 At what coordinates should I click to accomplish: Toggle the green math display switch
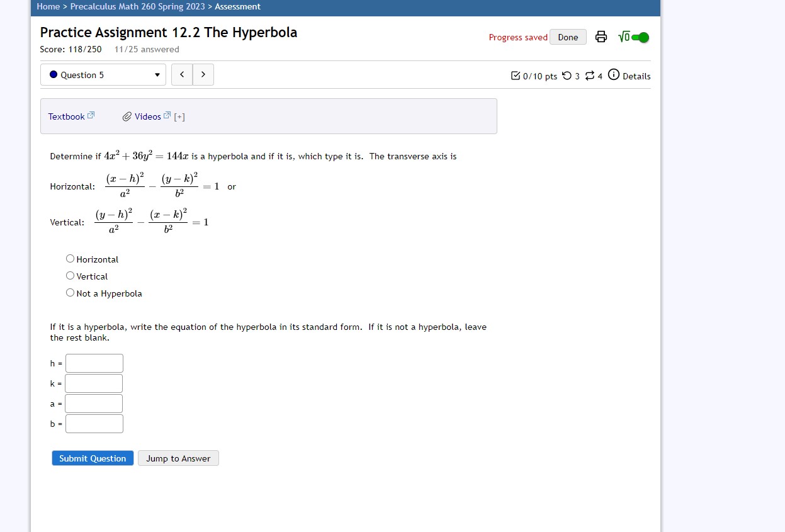tap(640, 37)
